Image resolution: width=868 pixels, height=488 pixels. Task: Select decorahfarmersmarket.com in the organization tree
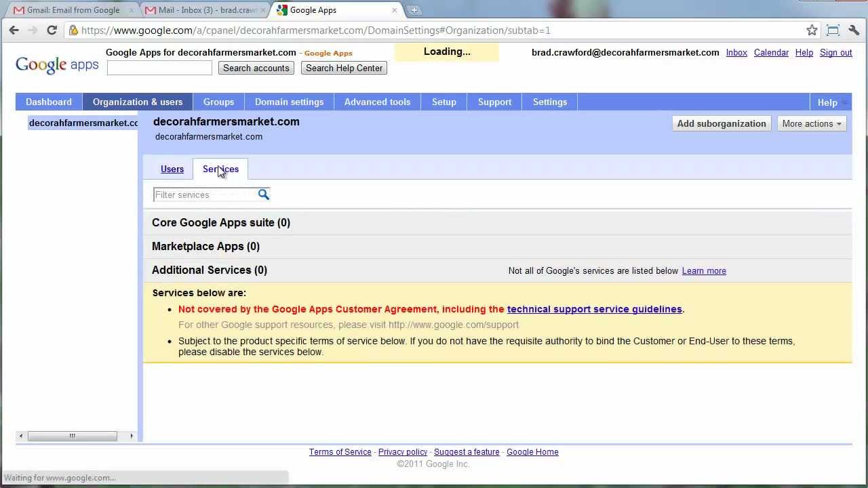coord(83,123)
